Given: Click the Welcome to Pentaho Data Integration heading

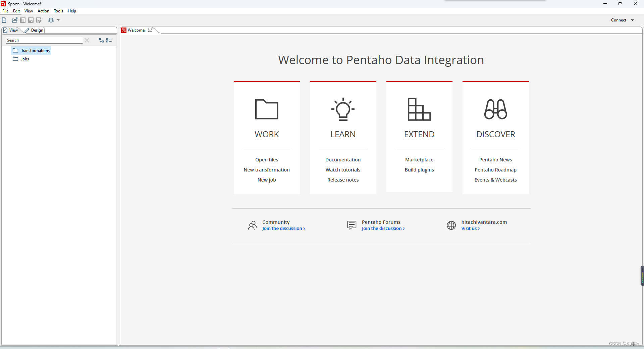Looking at the screenshot, I should coord(381,60).
